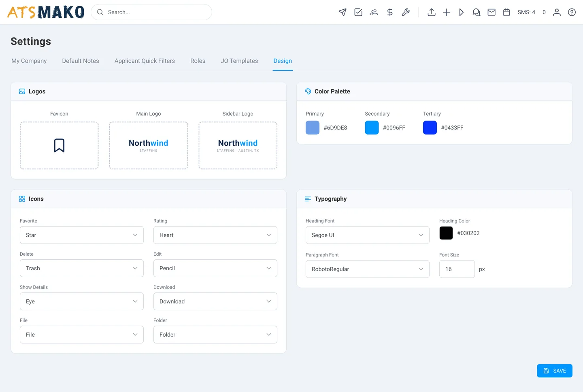Open the Delete icon dropdown
The width and height of the screenshot is (583, 392).
click(82, 268)
